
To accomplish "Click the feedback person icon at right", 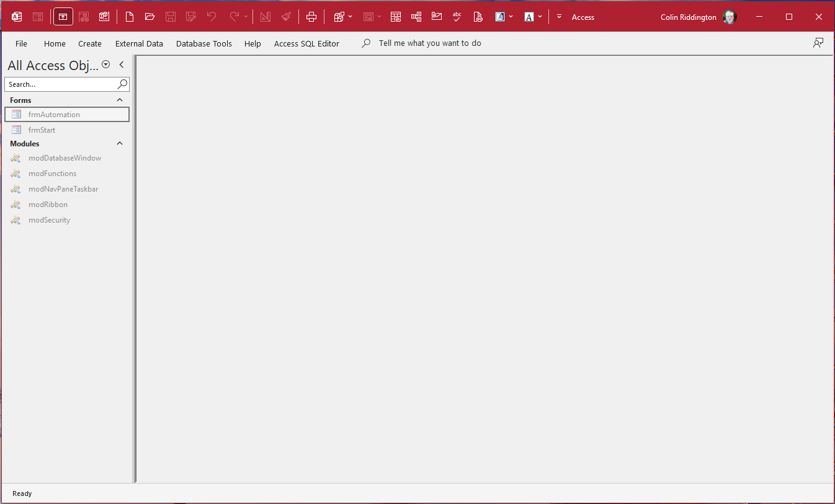I will coord(818,43).
